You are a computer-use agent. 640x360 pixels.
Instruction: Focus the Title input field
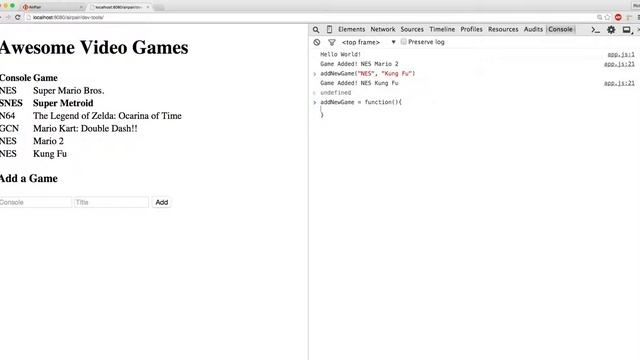click(x=111, y=202)
